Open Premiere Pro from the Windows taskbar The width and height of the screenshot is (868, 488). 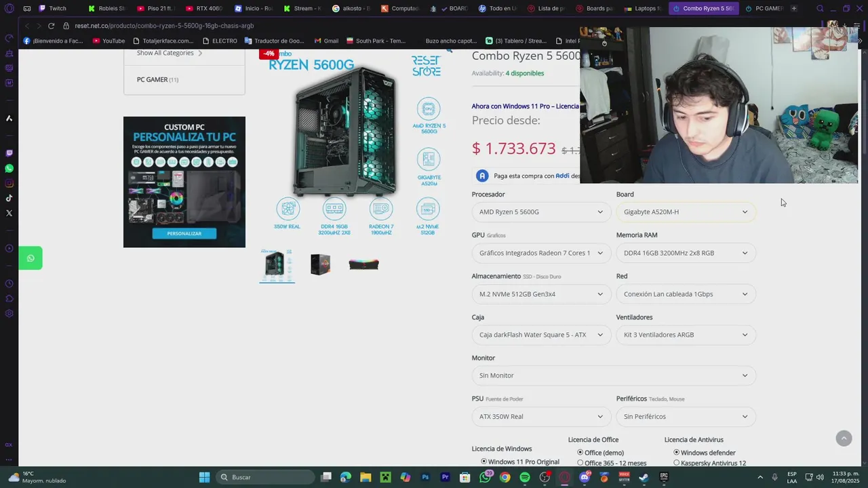(445, 477)
